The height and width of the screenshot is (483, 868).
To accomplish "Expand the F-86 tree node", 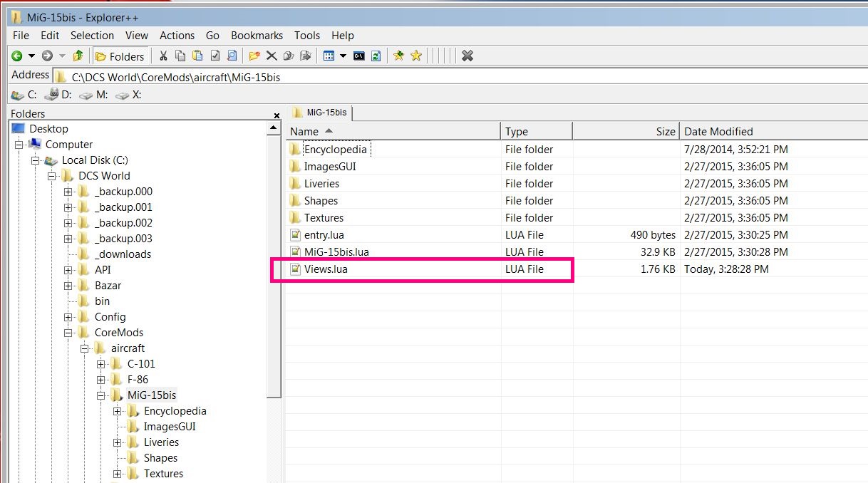I will 101,380.
